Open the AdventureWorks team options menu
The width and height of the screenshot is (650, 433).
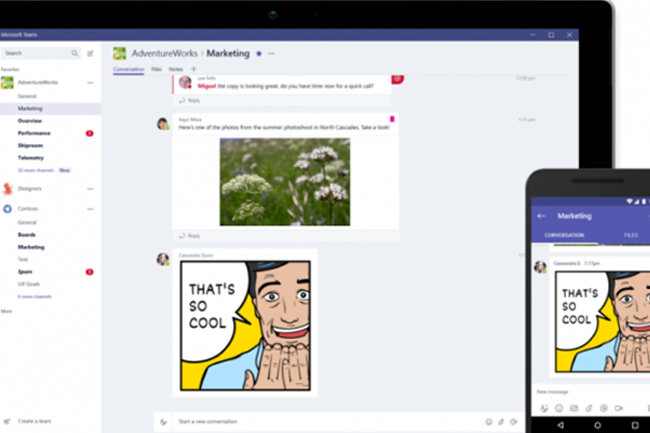(x=91, y=82)
